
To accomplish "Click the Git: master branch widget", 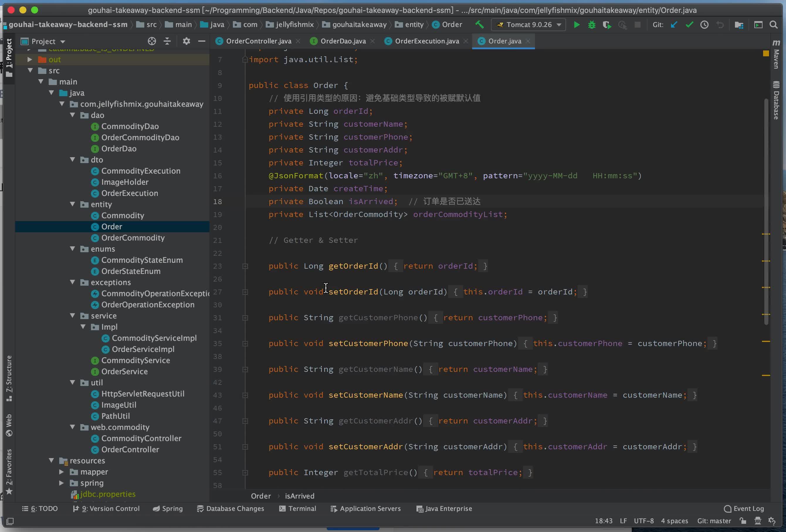I will point(714,521).
